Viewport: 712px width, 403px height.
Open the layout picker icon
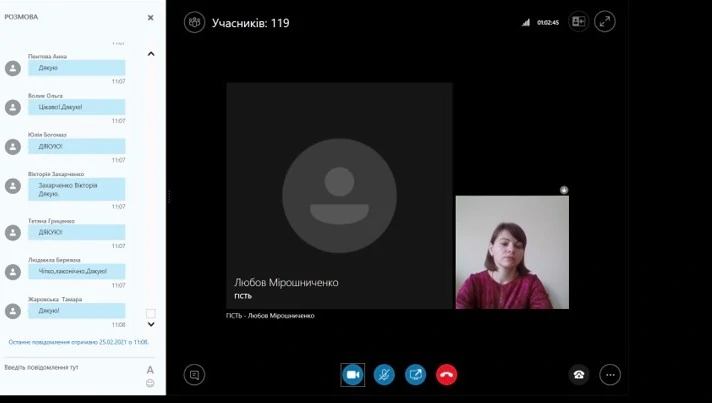click(x=578, y=22)
